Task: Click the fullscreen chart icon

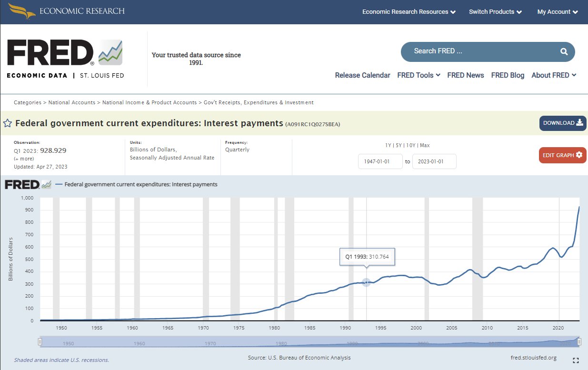Action: pyautogui.click(x=576, y=360)
